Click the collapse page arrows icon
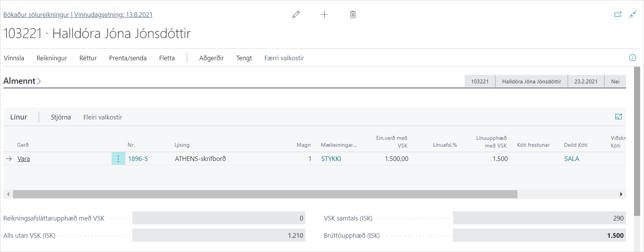 click(633, 15)
